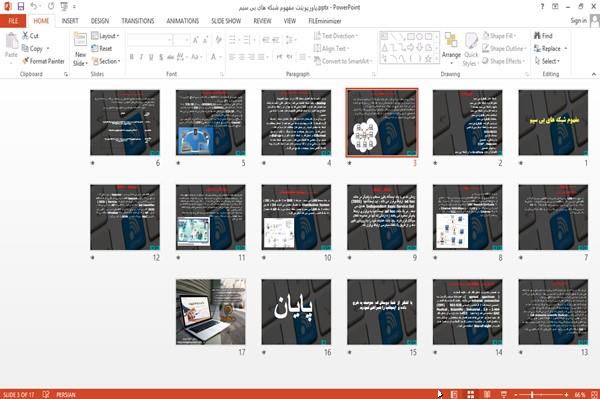Click zoom out minus button
Image resolution: width=600 pixels, height=399 pixels.
(516, 394)
